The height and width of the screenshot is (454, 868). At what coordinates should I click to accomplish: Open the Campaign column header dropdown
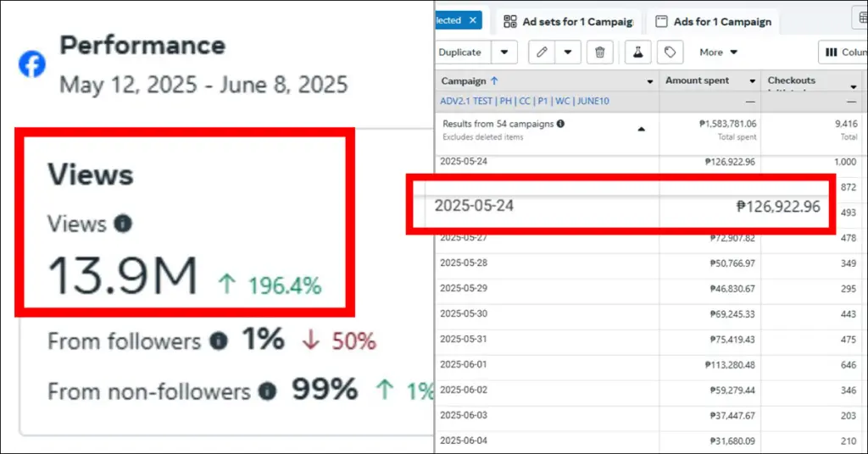coord(650,81)
